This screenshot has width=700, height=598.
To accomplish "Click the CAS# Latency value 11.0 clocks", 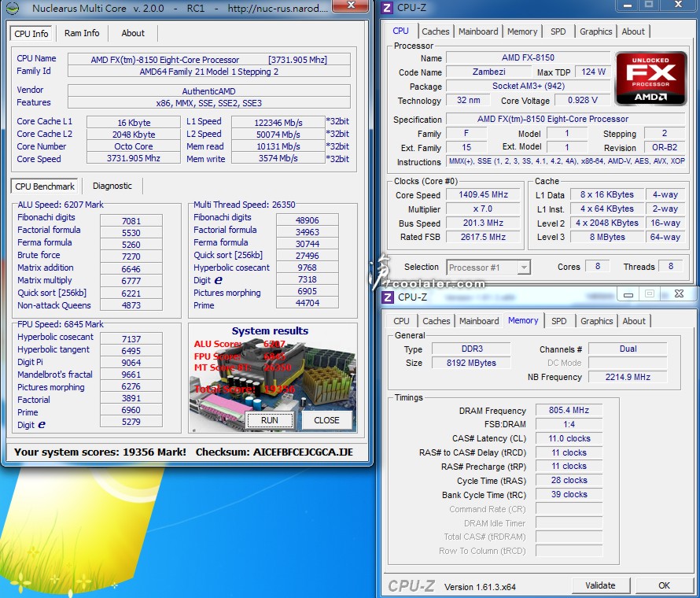I will (569, 438).
